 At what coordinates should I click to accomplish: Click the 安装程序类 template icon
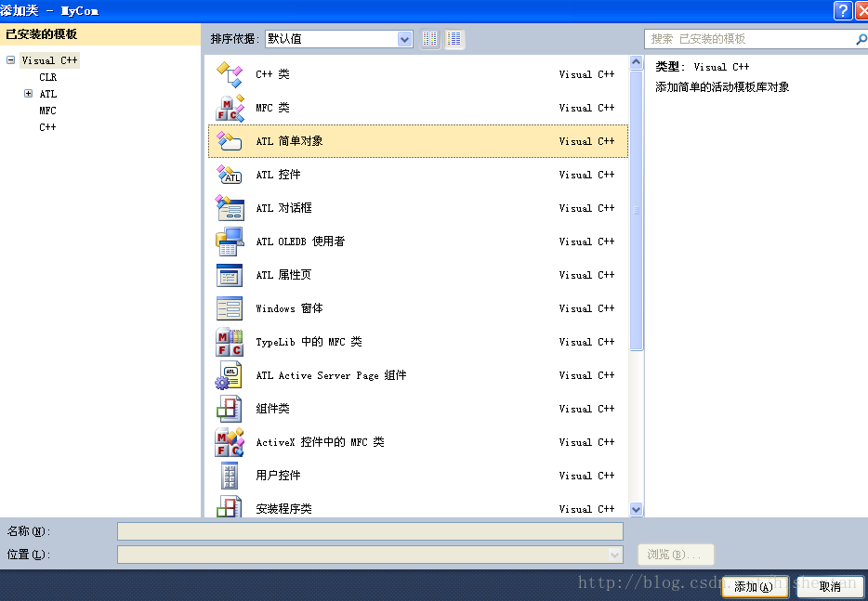click(230, 506)
